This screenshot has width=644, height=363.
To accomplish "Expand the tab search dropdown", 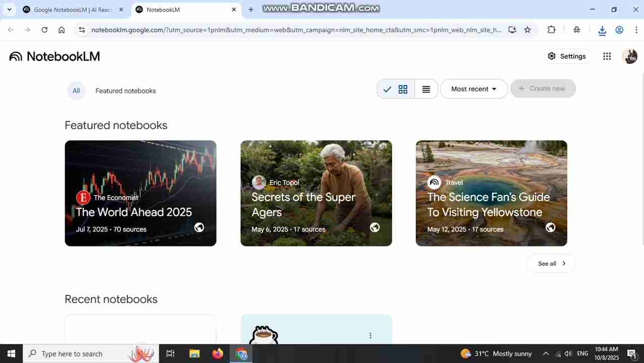I will (9, 10).
